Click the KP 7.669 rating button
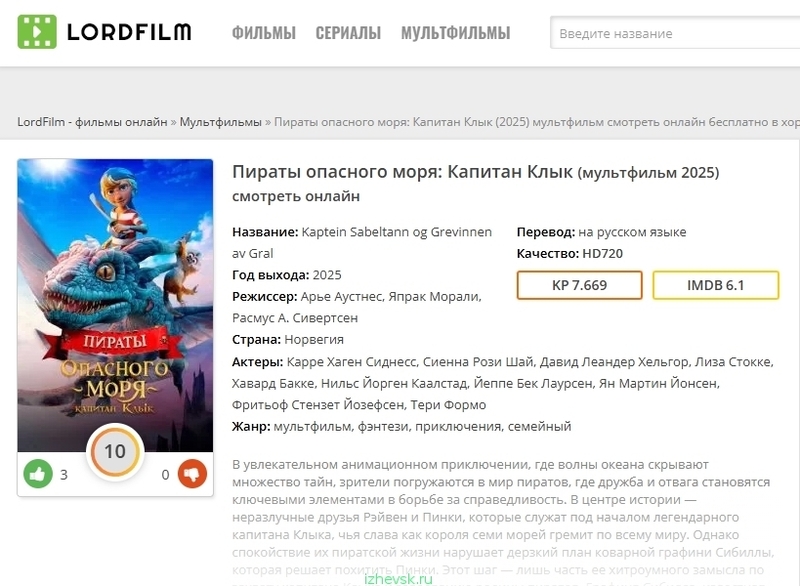The height and width of the screenshot is (586, 800). pos(579,285)
